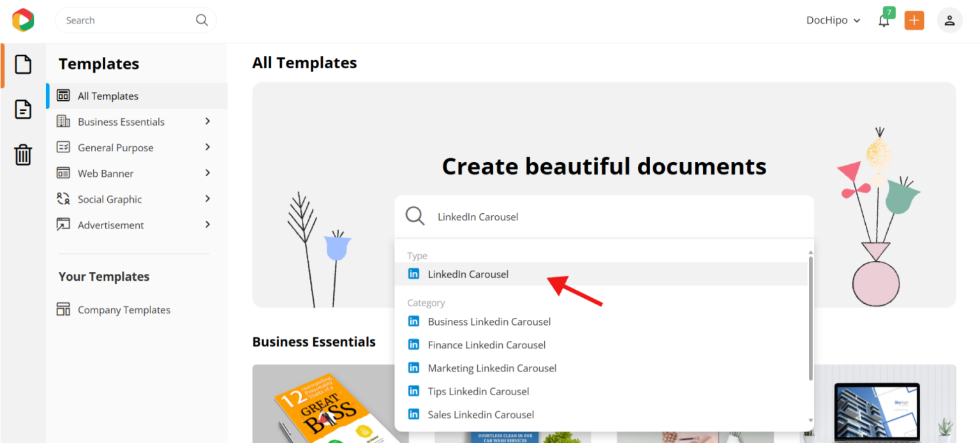Open the Drafts page icon below Documents

pos(23,109)
